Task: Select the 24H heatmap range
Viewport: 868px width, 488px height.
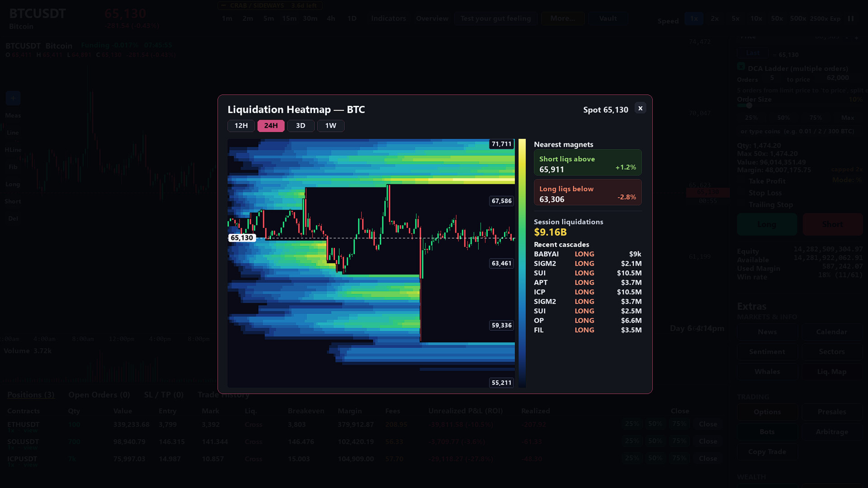Action: (271, 126)
